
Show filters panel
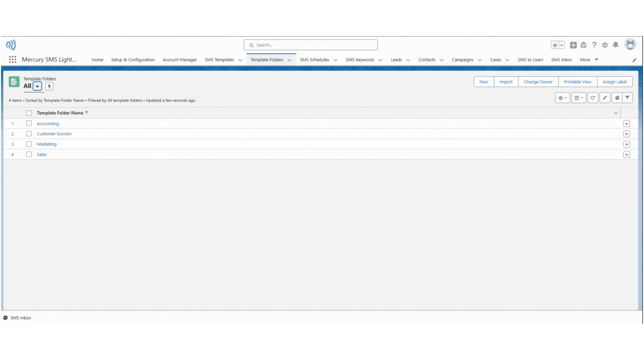tap(627, 98)
